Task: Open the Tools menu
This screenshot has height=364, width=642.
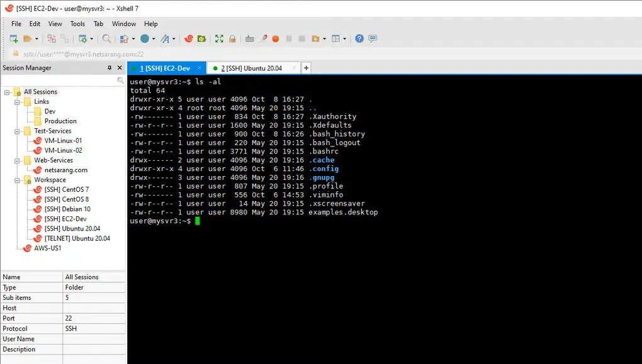Action: point(77,24)
